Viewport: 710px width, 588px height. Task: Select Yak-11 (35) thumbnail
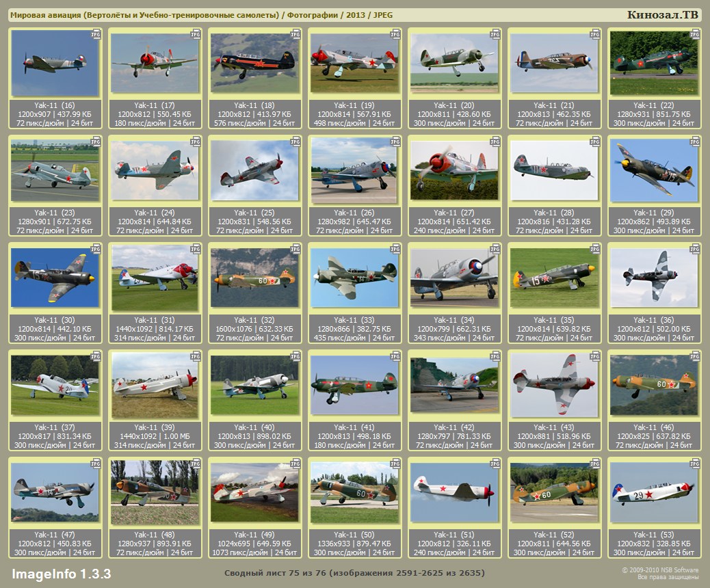tap(554, 278)
